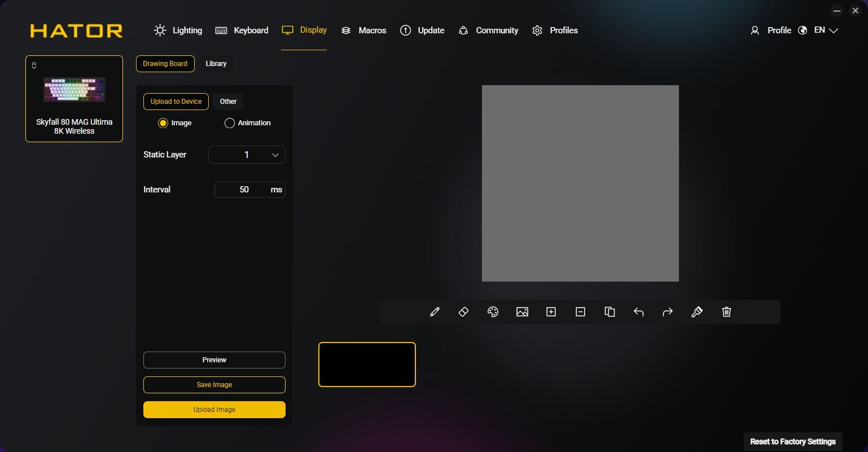Click the insert image icon
The height and width of the screenshot is (452, 868).
click(x=522, y=312)
